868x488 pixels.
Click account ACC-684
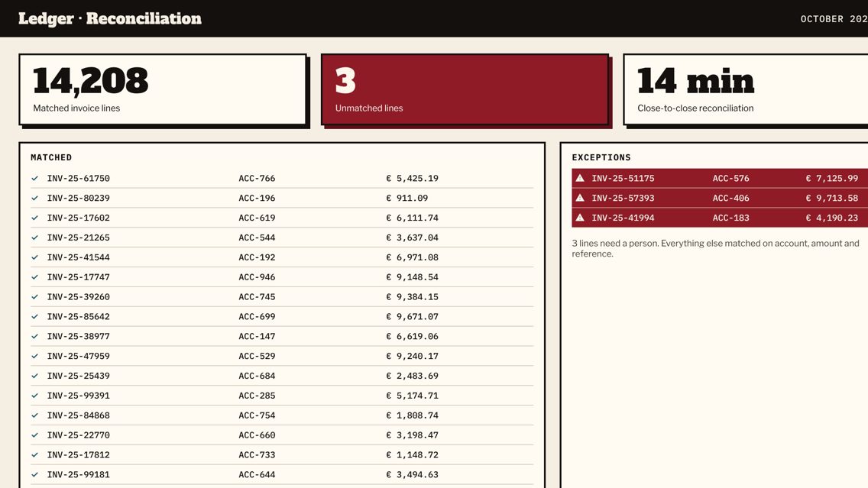(x=257, y=376)
